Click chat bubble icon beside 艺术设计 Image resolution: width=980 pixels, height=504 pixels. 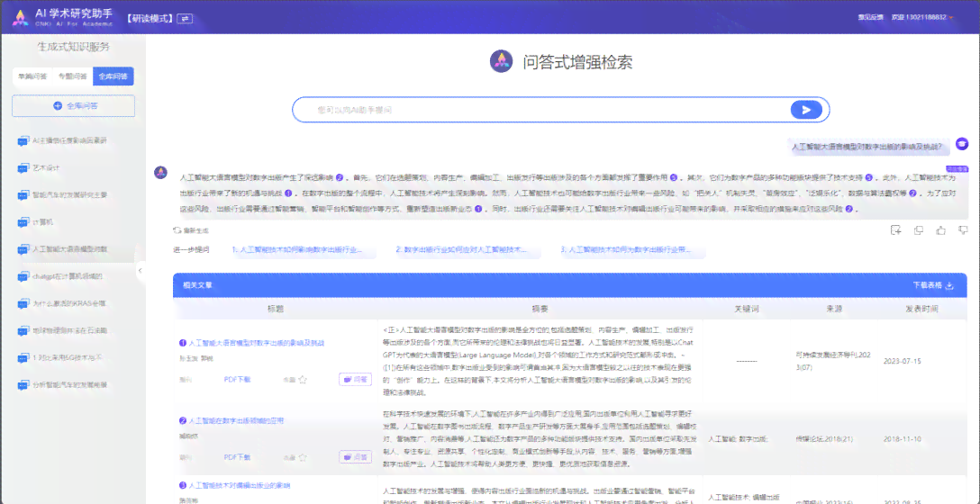click(x=23, y=168)
